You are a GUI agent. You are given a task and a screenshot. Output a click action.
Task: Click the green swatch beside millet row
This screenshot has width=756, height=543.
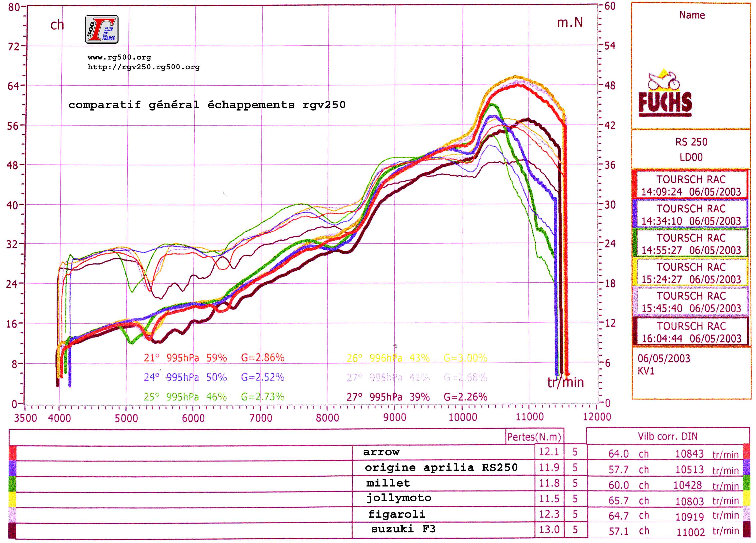12,484
